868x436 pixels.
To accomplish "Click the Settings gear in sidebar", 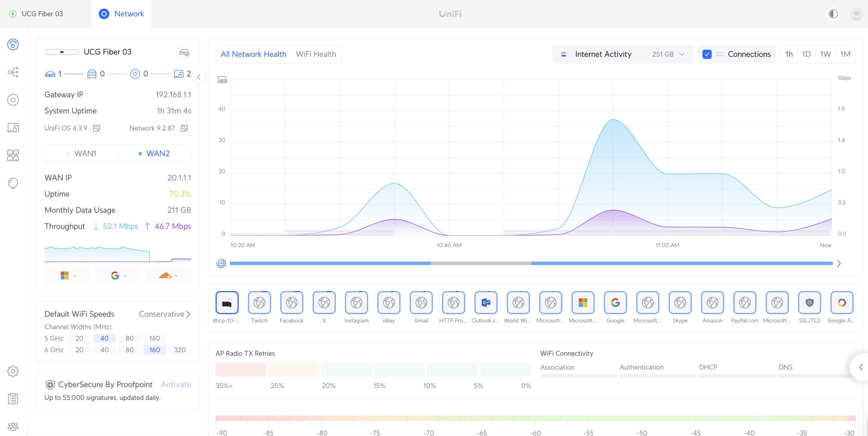I will [13, 371].
